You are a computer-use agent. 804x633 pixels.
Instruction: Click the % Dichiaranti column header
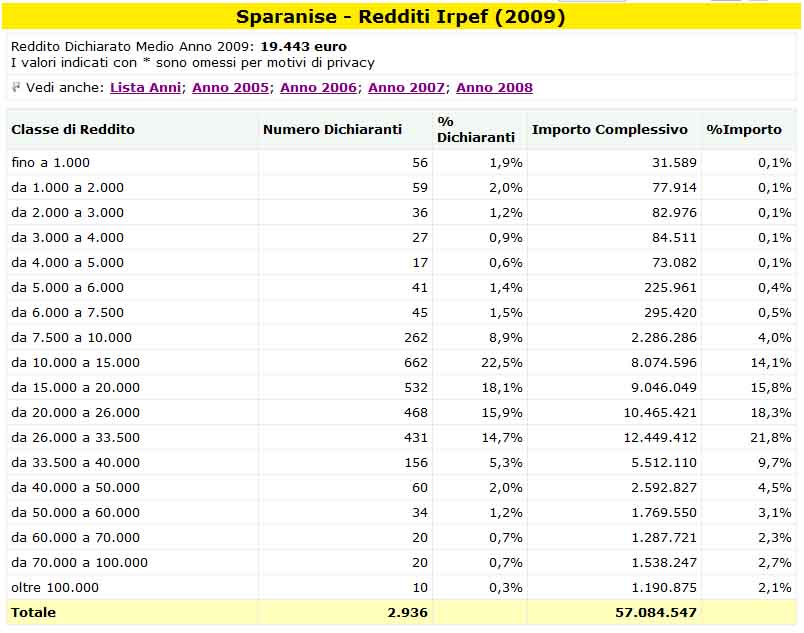tap(476, 129)
